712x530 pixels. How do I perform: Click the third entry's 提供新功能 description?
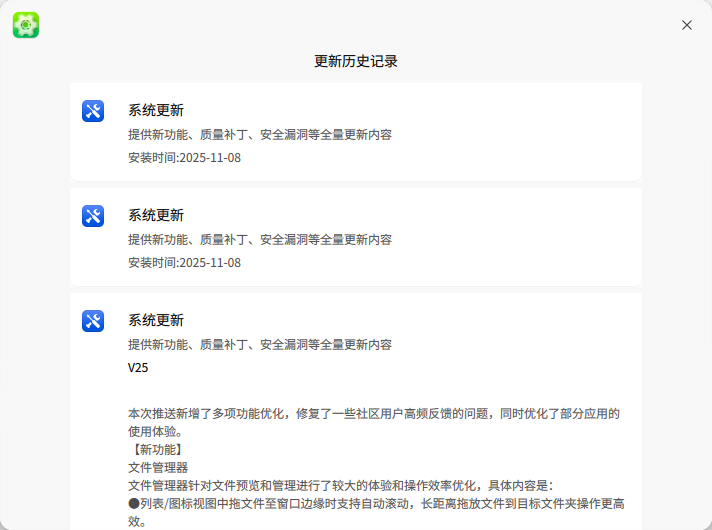(260, 345)
